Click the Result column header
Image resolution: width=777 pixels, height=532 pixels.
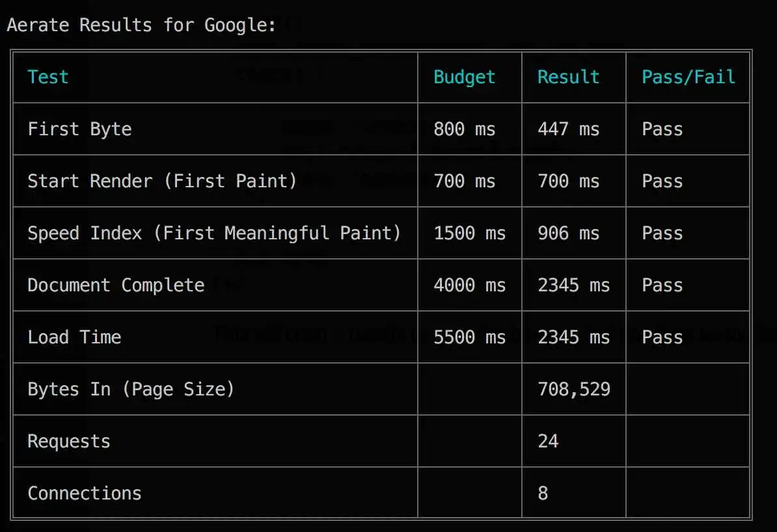[568, 77]
